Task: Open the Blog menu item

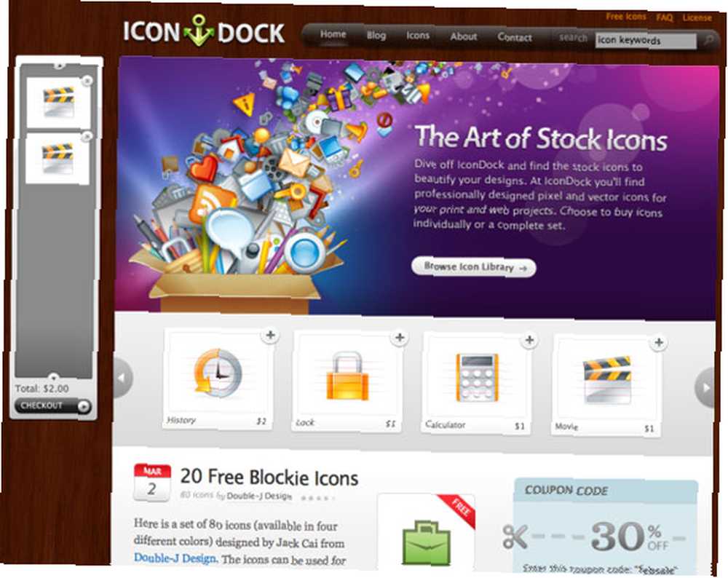Action: coord(376,35)
